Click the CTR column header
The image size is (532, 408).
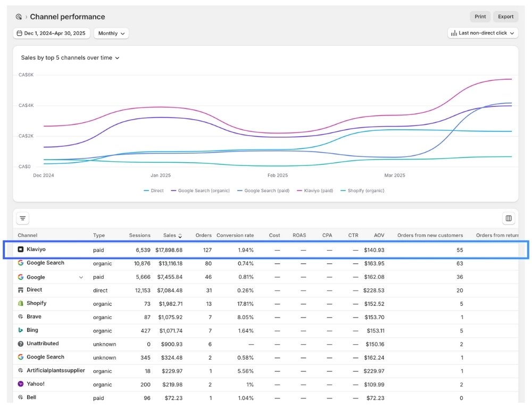(353, 235)
